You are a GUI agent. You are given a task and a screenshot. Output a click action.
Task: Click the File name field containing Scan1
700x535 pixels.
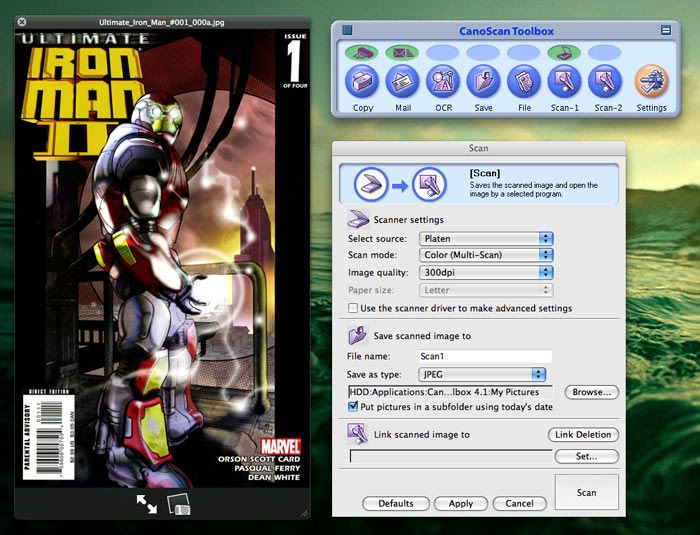tap(485, 356)
